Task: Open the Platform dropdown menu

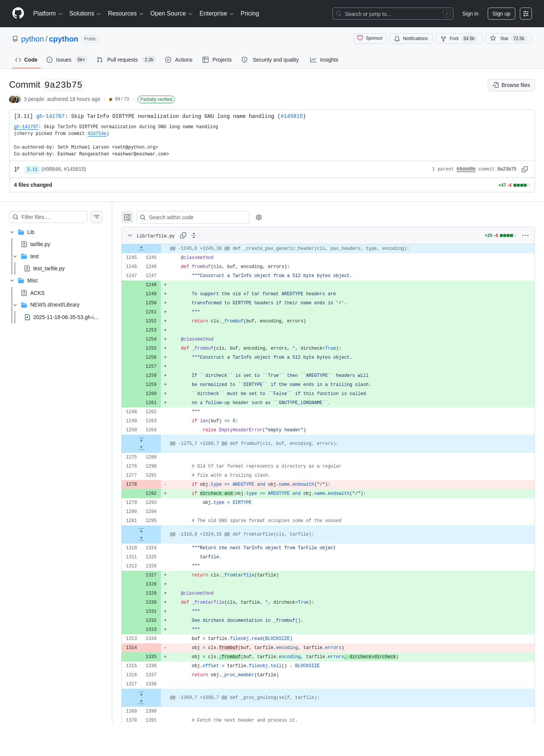Action: (x=48, y=14)
